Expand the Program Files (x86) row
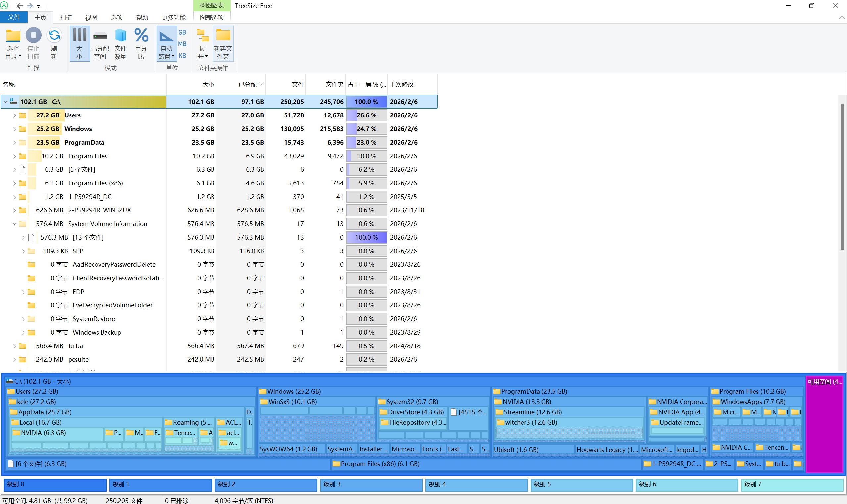This screenshot has width=847, height=504. (x=14, y=183)
